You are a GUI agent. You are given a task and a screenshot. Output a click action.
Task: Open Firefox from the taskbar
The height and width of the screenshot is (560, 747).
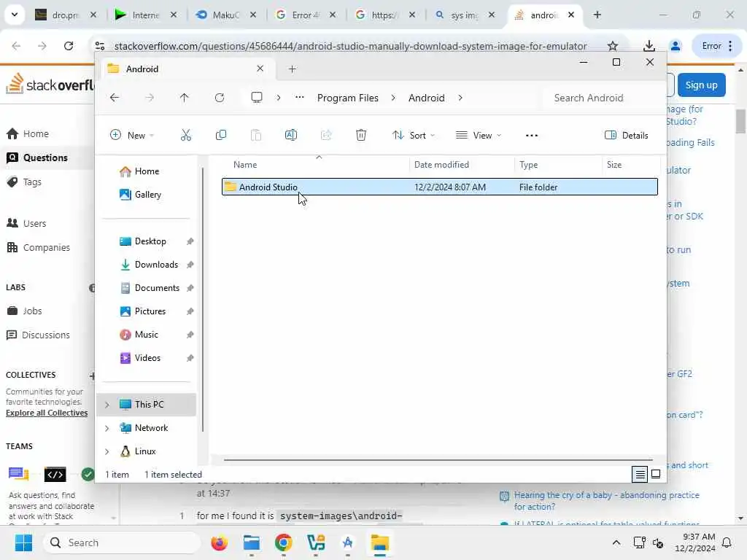coord(219,542)
